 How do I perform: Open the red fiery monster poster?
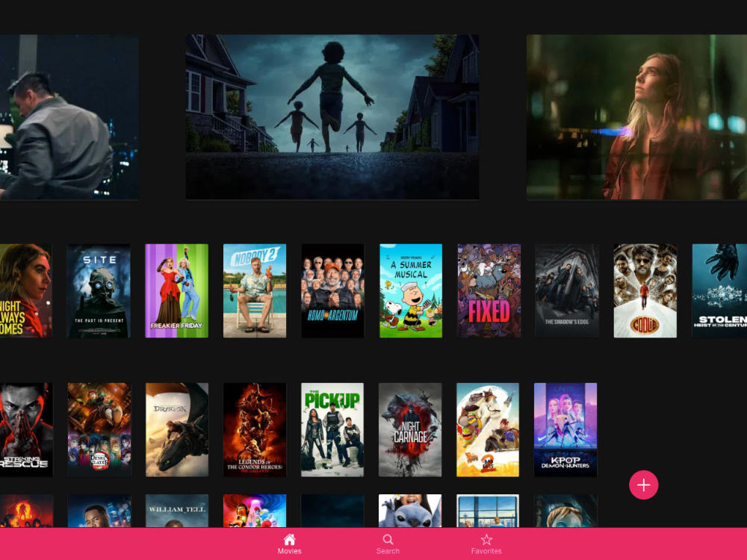(26, 511)
